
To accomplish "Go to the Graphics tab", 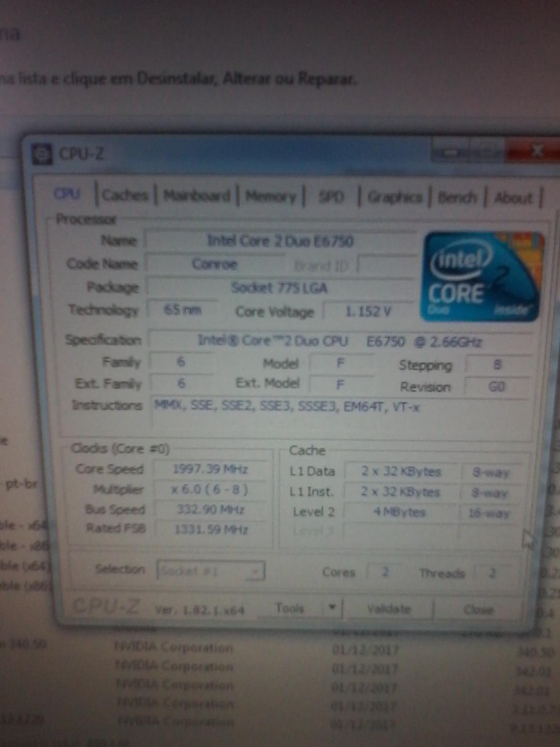I will point(395,197).
